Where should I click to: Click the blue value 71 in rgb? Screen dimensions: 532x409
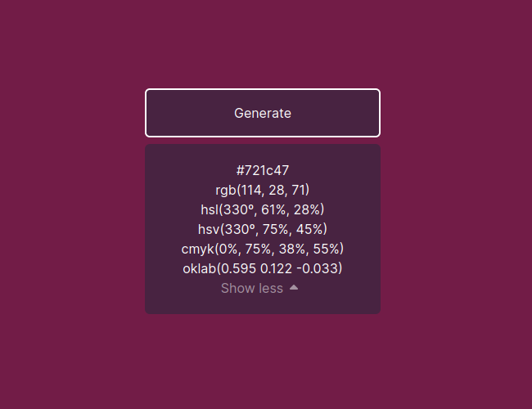click(x=299, y=190)
